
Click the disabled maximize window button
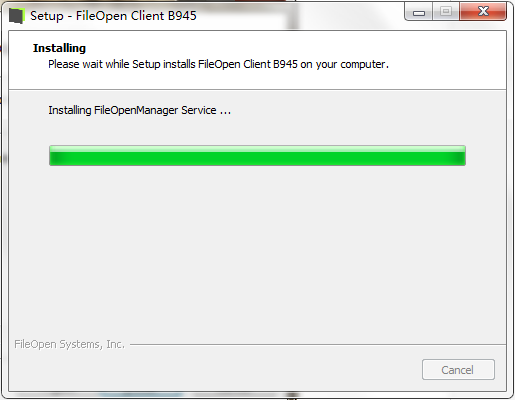tap(446, 12)
